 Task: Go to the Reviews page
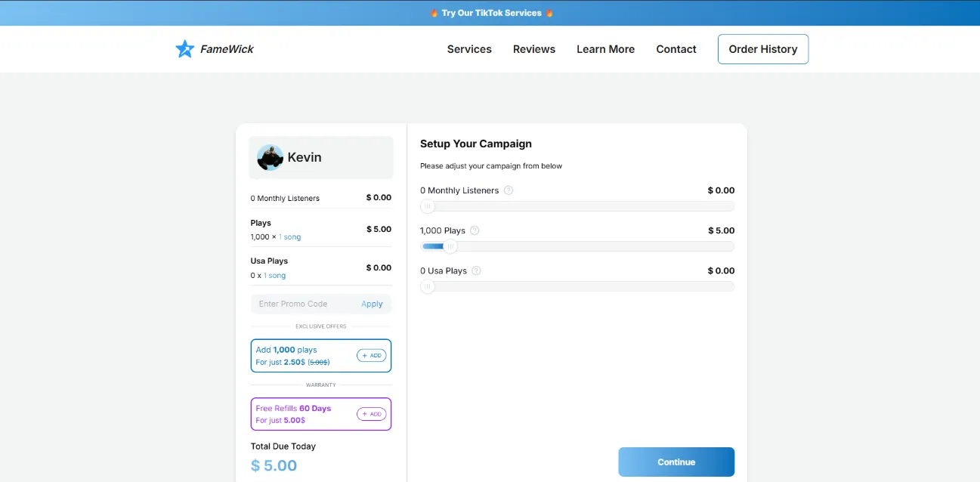click(533, 49)
